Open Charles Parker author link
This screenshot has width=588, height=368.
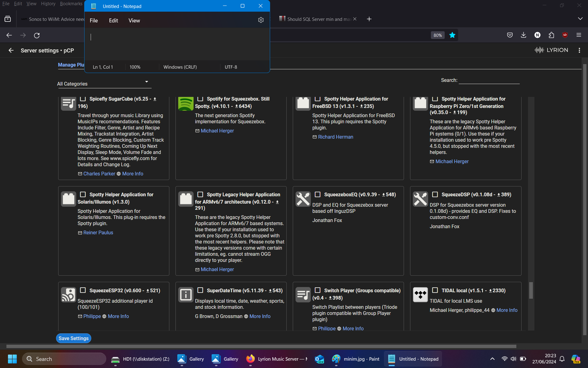coord(99,174)
